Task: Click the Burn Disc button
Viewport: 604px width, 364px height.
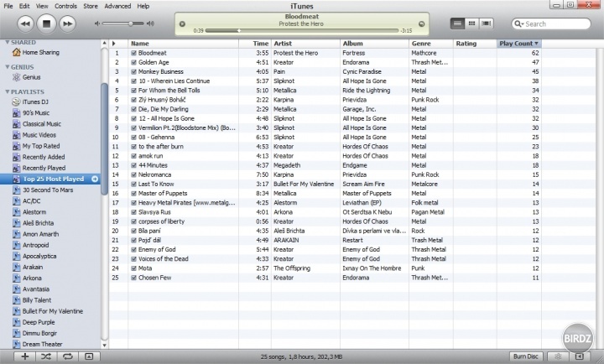Action: coord(525,356)
